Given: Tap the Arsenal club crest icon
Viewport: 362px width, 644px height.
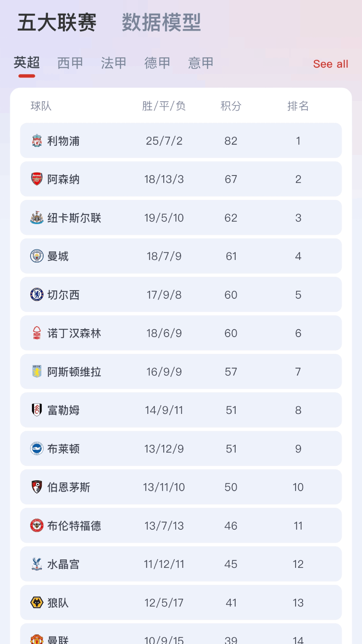Looking at the screenshot, I should click(37, 179).
